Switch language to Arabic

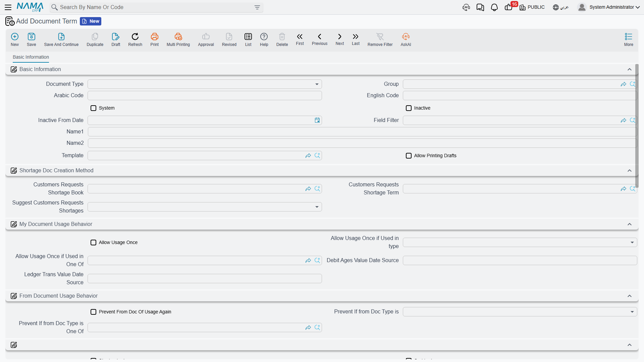pos(561,7)
